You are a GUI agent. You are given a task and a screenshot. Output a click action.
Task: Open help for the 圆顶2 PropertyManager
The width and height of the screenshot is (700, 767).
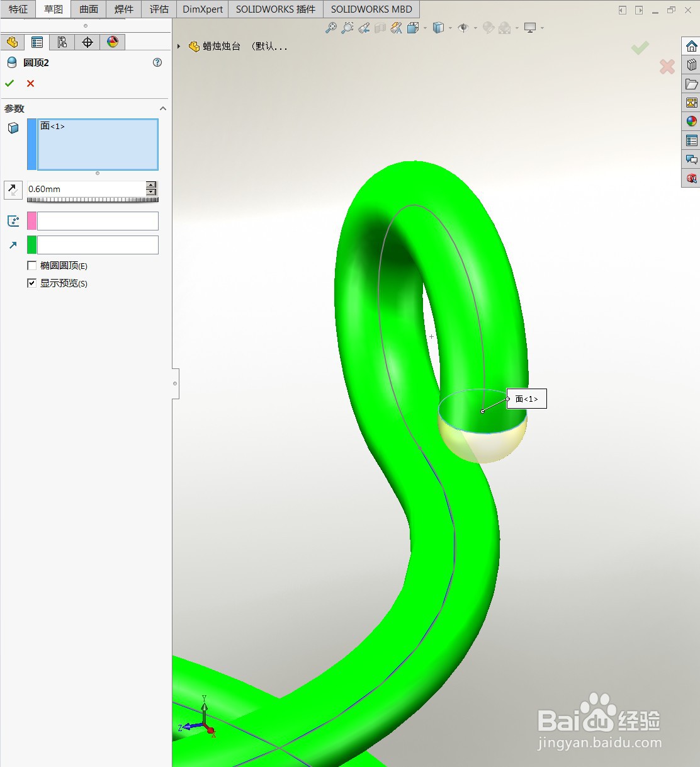157,62
